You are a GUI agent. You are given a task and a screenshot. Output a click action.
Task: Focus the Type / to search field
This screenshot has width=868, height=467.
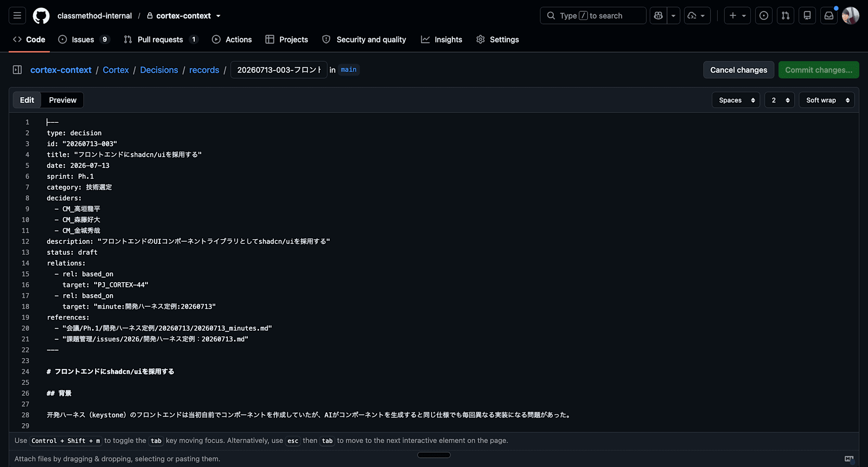point(593,16)
